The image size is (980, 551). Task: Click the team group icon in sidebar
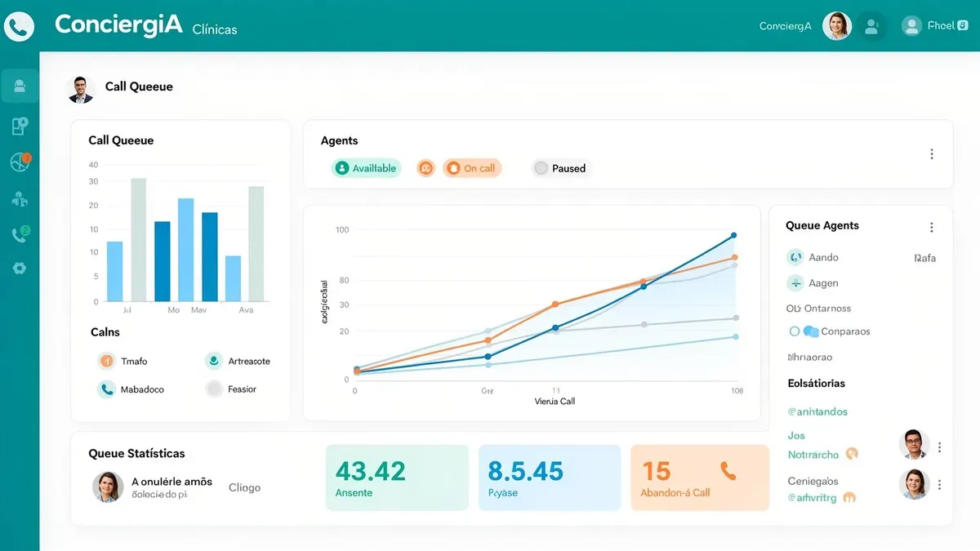click(20, 198)
